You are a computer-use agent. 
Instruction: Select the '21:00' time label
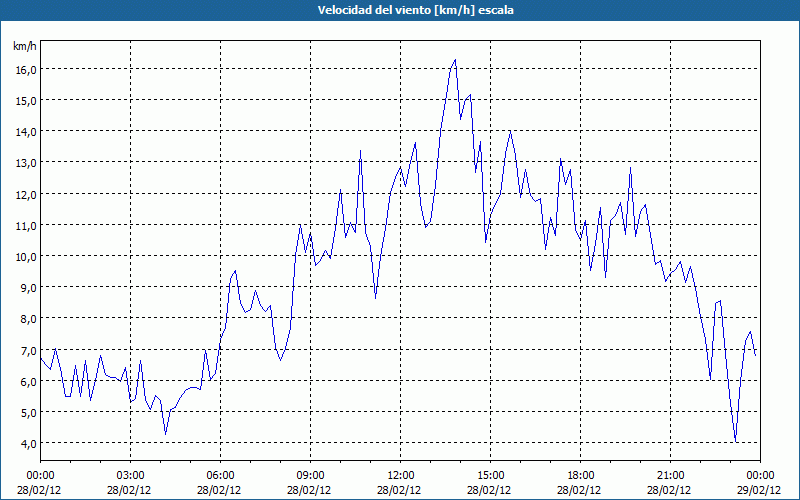click(670, 476)
